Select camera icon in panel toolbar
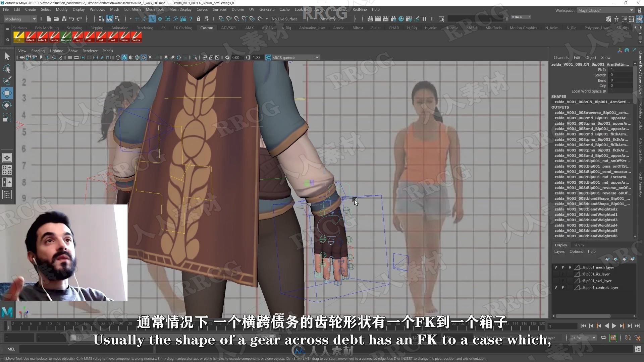 pyautogui.click(x=22, y=58)
